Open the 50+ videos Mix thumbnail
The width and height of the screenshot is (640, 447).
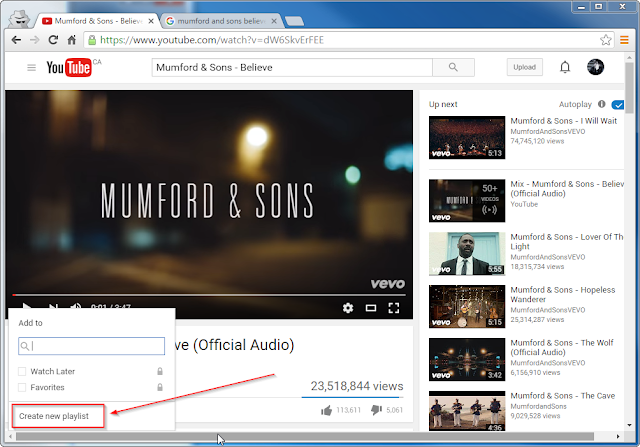click(467, 201)
